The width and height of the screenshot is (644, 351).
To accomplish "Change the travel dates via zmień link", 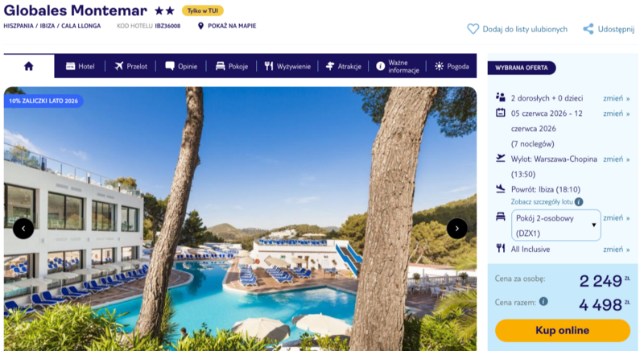I will click(616, 114).
